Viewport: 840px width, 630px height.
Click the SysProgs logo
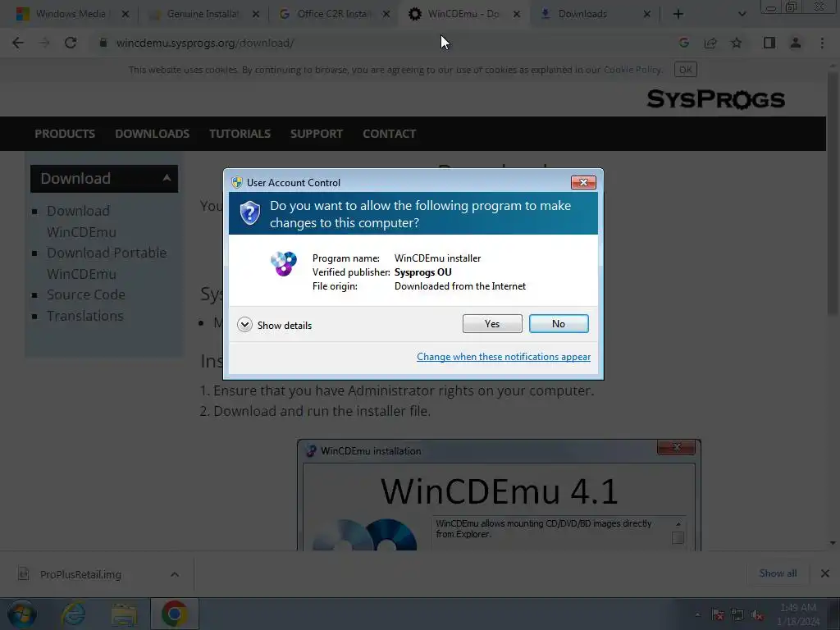tap(715, 99)
